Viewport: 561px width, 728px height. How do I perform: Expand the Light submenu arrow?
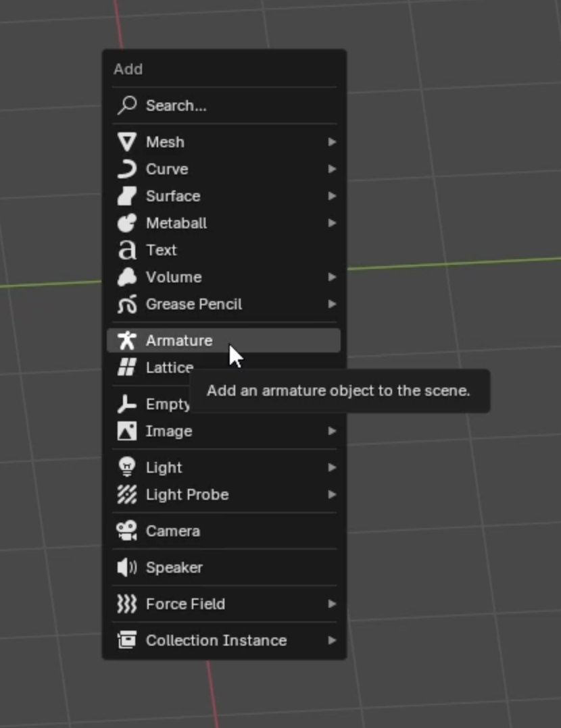coord(332,467)
